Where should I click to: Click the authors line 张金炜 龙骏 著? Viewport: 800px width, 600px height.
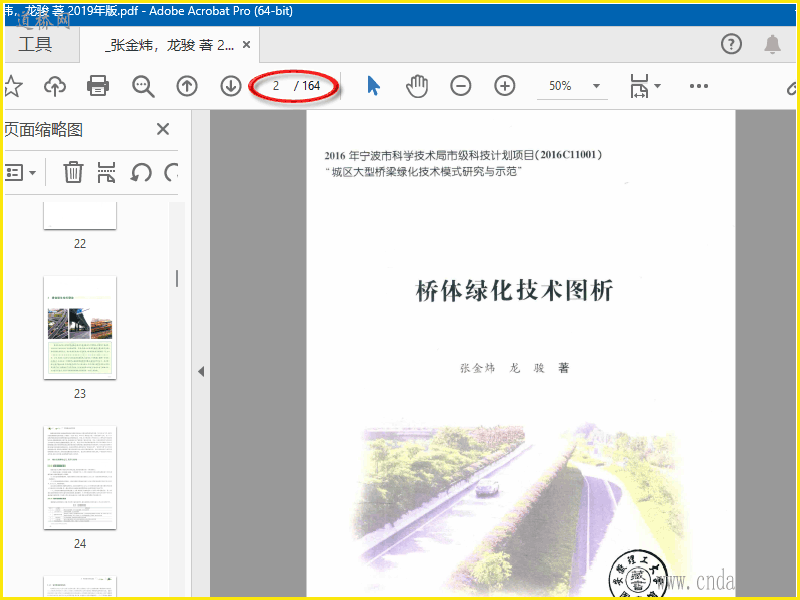click(514, 368)
